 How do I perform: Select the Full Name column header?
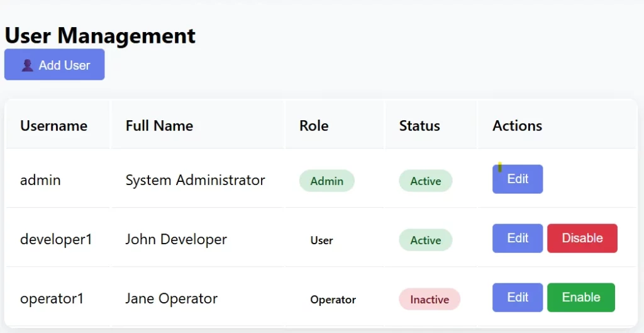click(x=159, y=125)
